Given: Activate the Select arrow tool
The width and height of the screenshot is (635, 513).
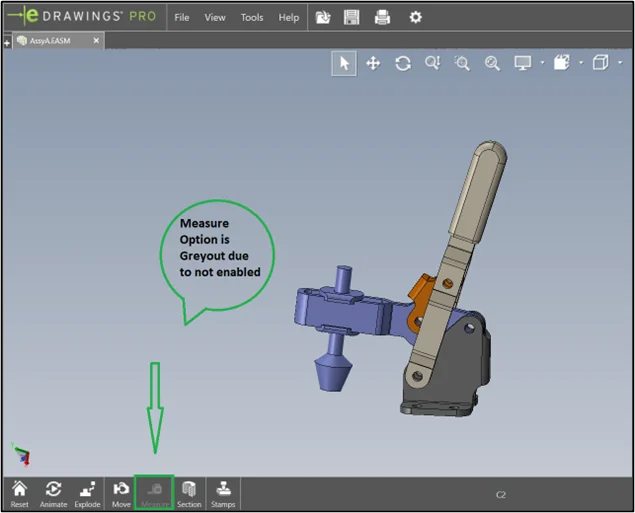Looking at the screenshot, I should [x=344, y=63].
